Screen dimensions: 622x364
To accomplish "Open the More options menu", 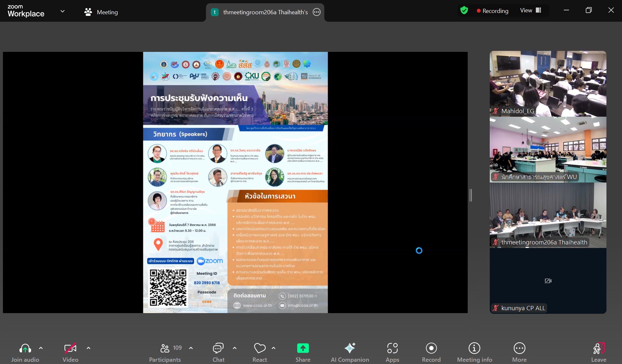I will point(519,352).
